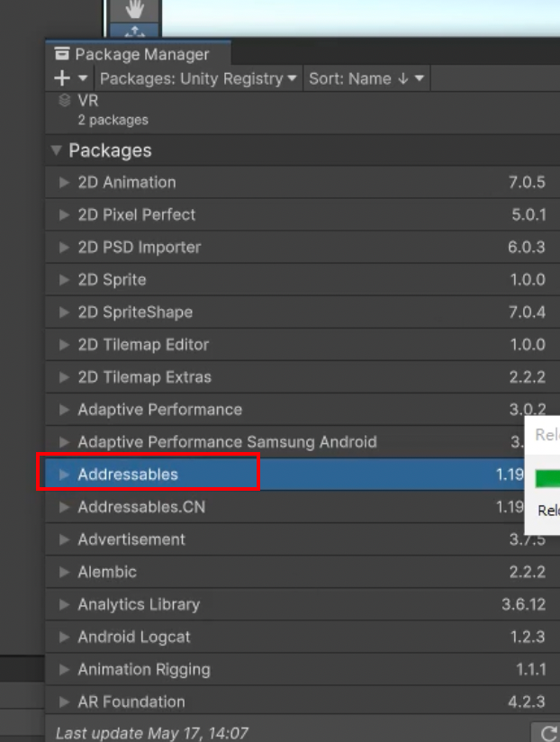The image size is (560, 742).
Task: Select the 2D Tilemap Extras package
Action: 303,377
